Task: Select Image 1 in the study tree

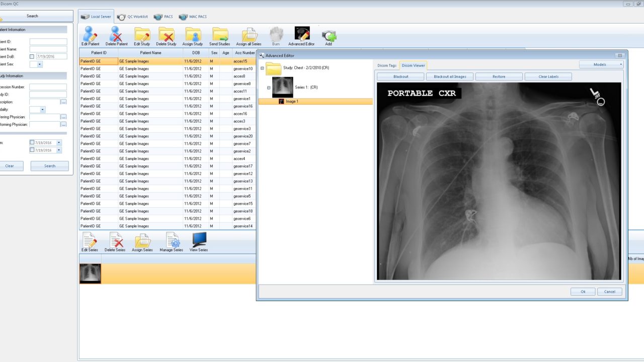Action: 292,102
